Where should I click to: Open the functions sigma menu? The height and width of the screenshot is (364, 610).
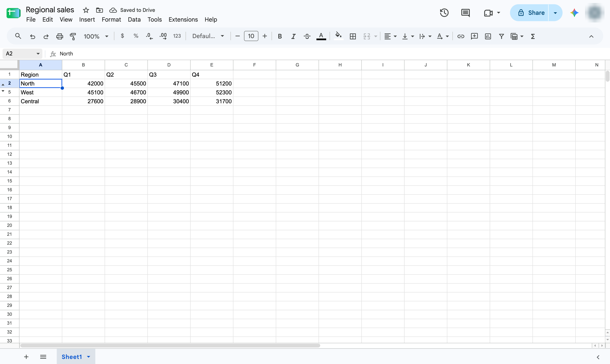tap(533, 36)
